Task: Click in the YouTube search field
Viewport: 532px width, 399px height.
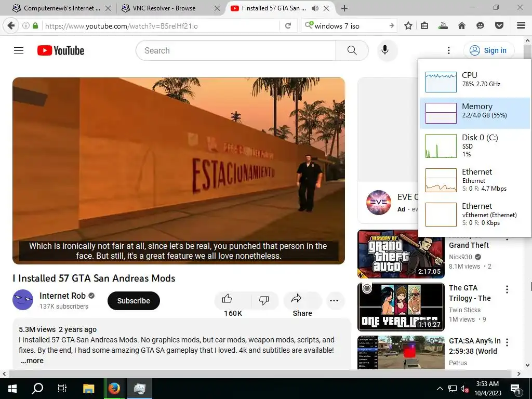Action: point(236,50)
